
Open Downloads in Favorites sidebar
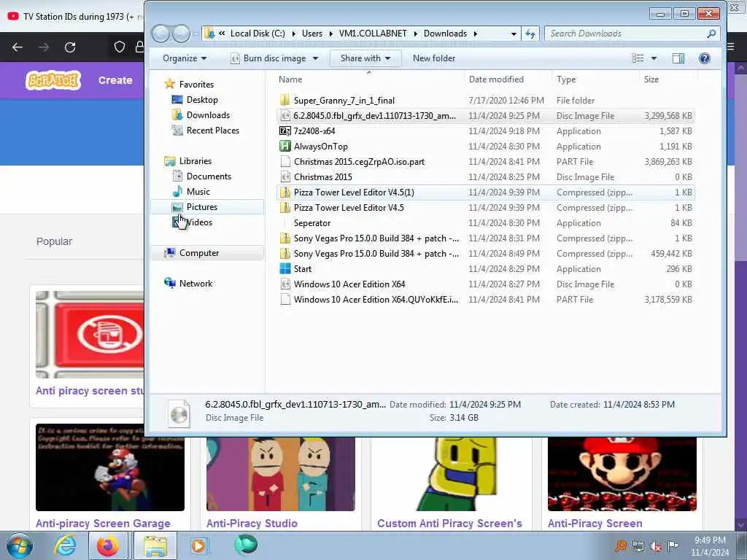coord(208,114)
